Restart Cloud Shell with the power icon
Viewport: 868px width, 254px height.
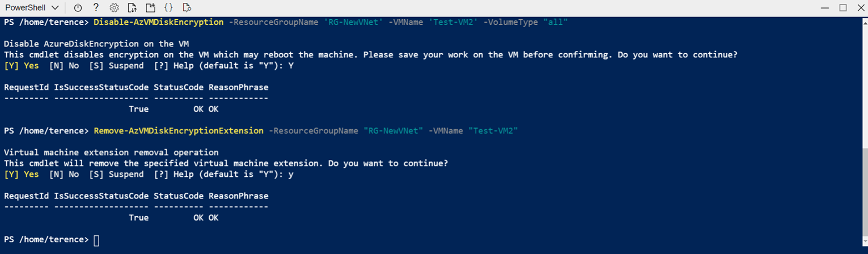78,8
